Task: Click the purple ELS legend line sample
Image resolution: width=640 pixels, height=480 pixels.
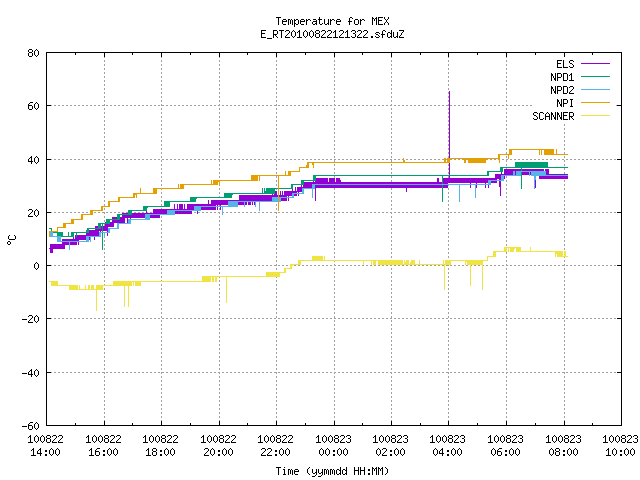Action: (595, 64)
